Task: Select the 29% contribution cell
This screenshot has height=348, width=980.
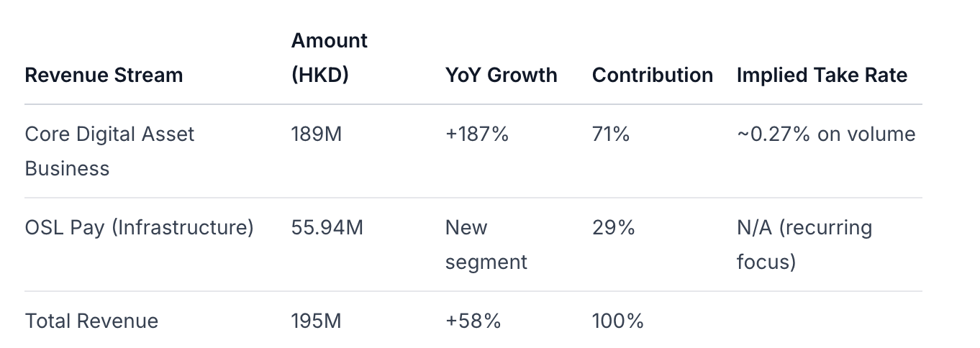Action: tap(613, 228)
